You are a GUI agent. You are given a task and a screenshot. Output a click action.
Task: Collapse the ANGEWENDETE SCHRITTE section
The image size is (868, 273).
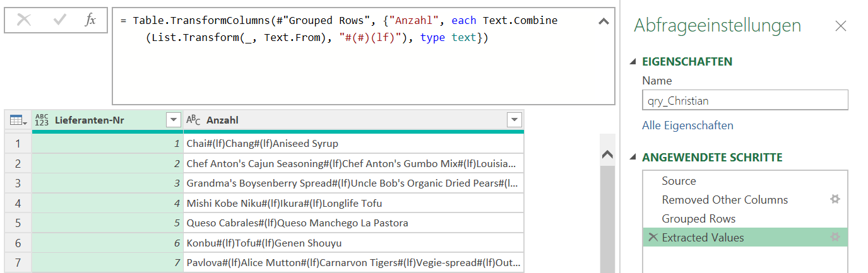[x=633, y=158]
